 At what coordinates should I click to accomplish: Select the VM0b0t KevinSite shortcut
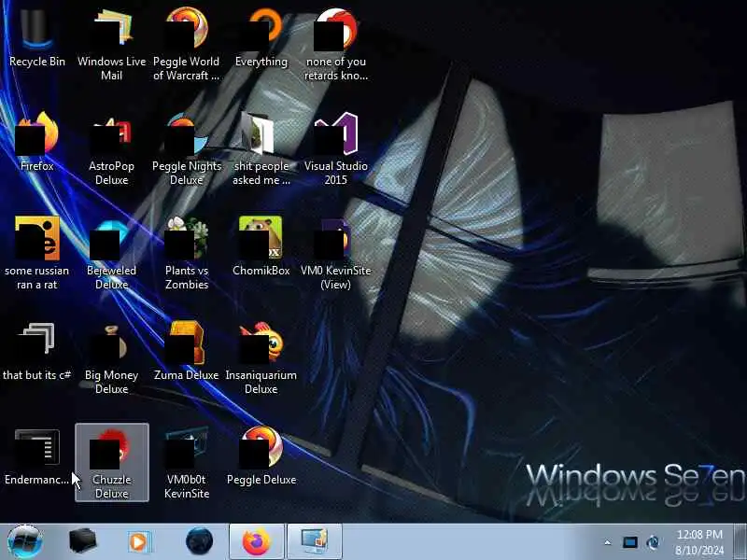tap(186, 462)
